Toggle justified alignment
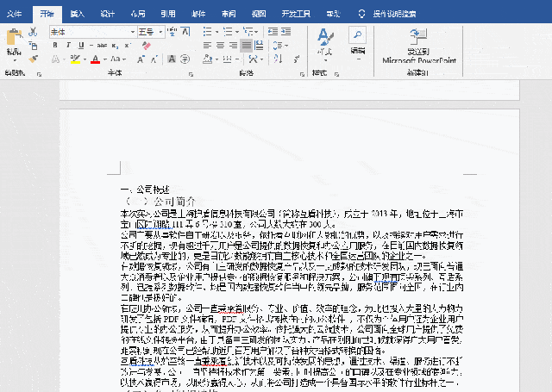Image resolution: width=552 pixels, height=392 pixels. click(246, 46)
